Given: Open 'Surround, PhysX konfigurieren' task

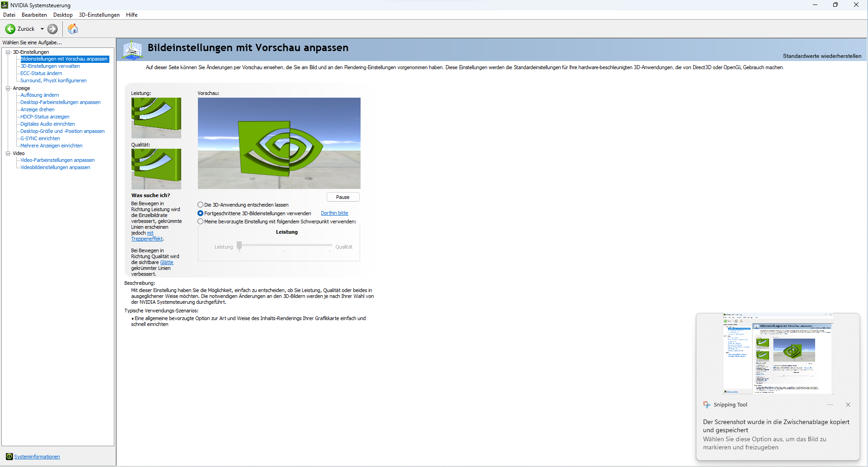Looking at the screenshot, I should pos(53,80).
